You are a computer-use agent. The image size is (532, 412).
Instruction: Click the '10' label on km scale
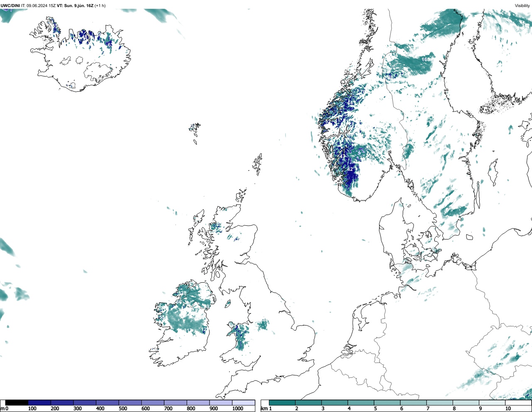pyautogui.click(x=508, y=409)
